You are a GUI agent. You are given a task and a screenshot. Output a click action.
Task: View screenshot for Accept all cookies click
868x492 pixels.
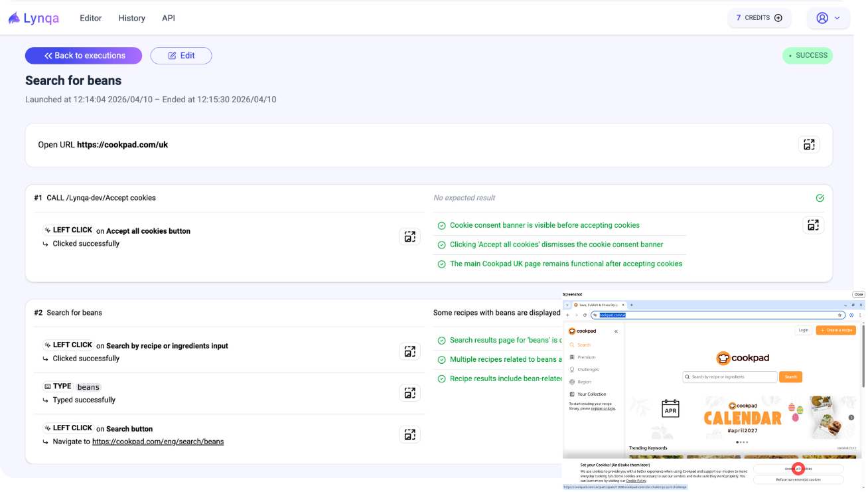tap(409, 236)
